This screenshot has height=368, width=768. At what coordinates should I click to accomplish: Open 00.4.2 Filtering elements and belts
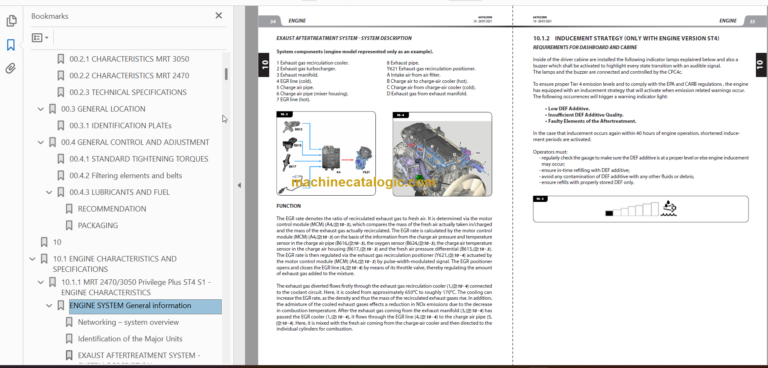(126, 175)
